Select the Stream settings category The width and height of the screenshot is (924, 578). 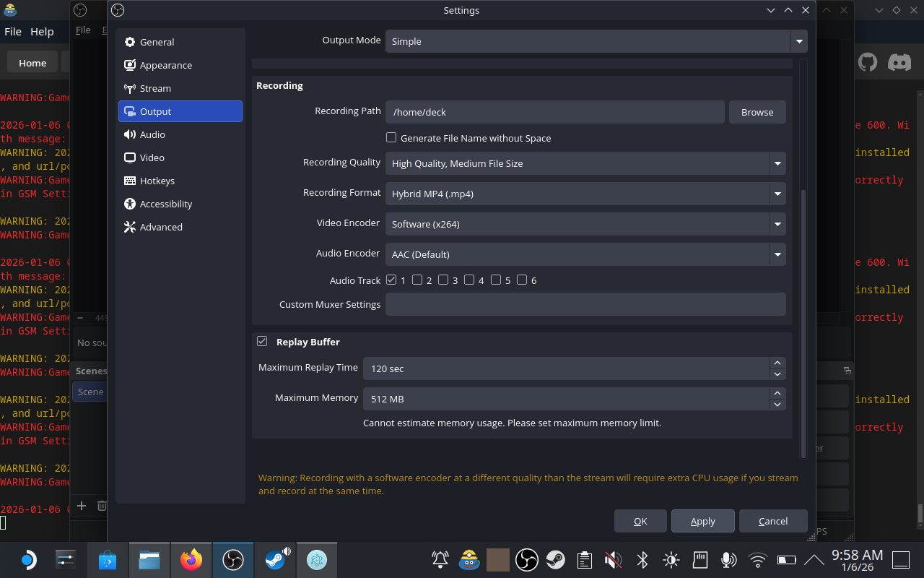(x=155, y=88)
